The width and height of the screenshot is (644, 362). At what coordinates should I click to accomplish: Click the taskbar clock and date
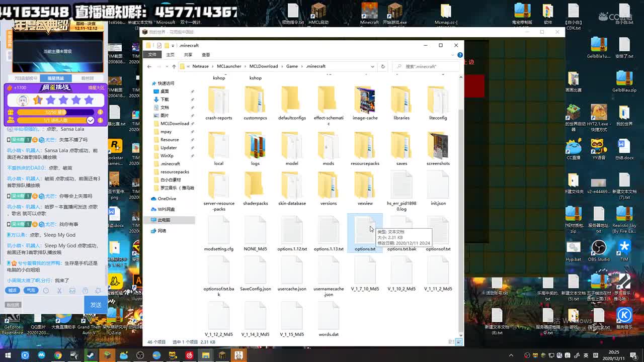(613, 355)
